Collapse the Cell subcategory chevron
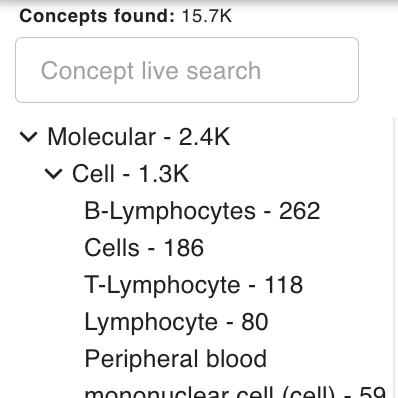The height and width of the screenshot is (398, 398). [53, 174]
